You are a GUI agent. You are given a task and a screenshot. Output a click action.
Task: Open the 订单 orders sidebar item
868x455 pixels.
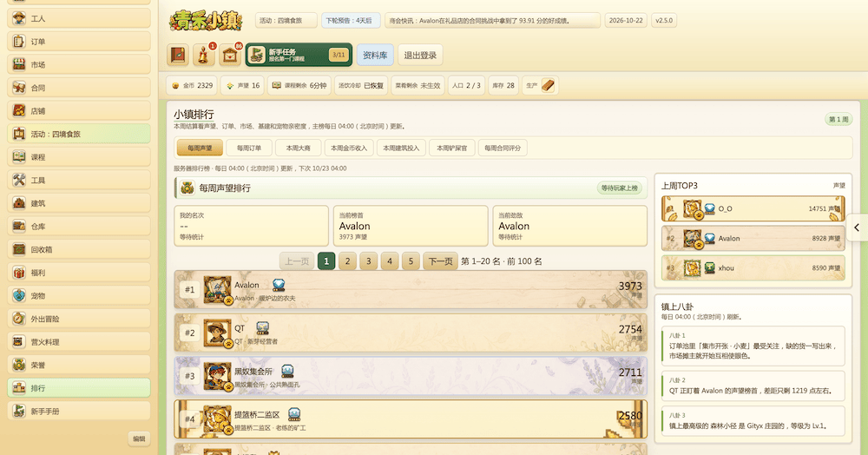[79, 42]
